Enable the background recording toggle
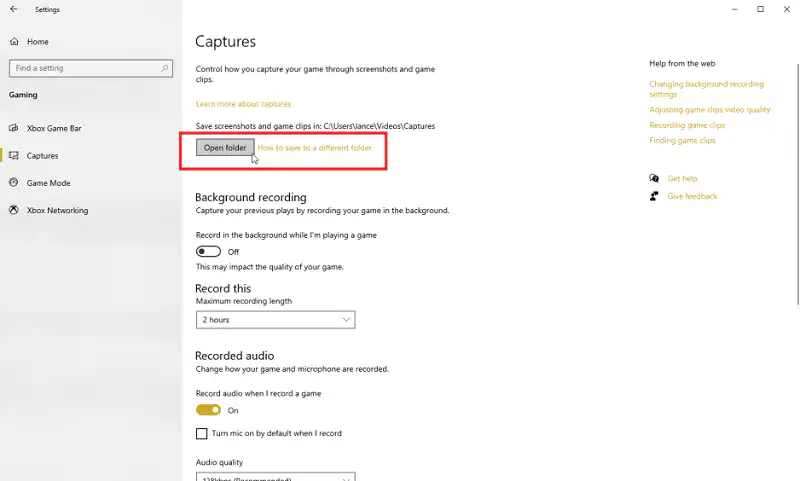The image size is (800, 481). point(208,252)
